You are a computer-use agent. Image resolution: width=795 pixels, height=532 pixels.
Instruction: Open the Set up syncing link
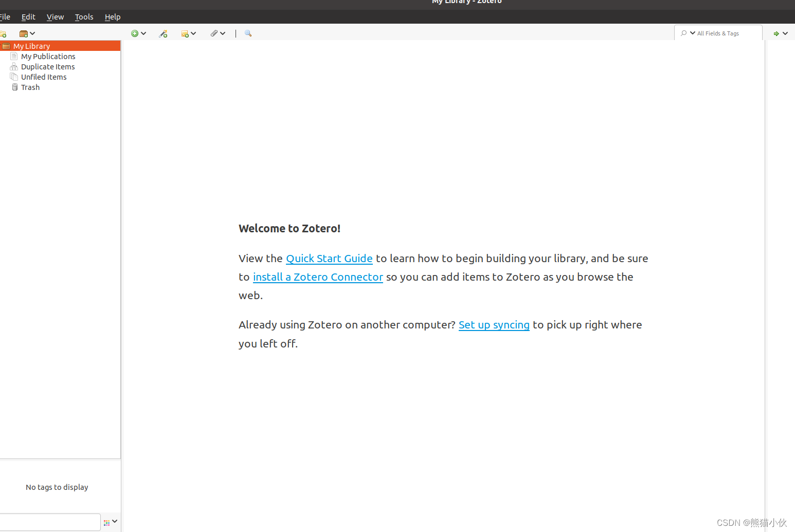(494, 325)
